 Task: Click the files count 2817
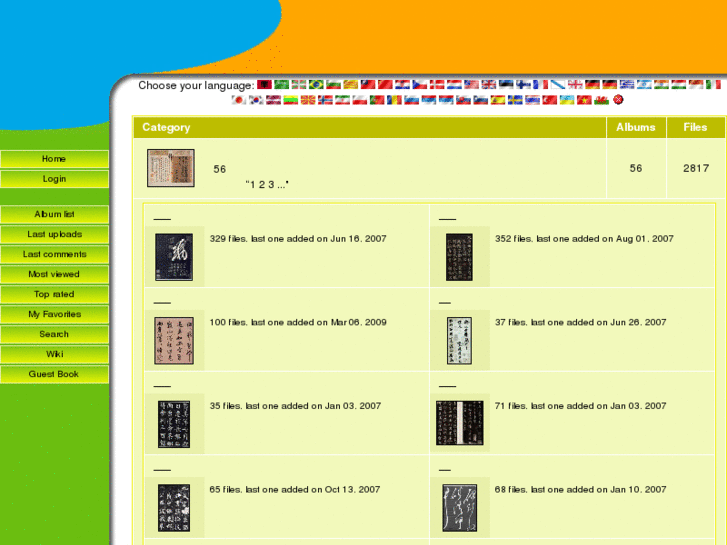(x=696, y=168)
